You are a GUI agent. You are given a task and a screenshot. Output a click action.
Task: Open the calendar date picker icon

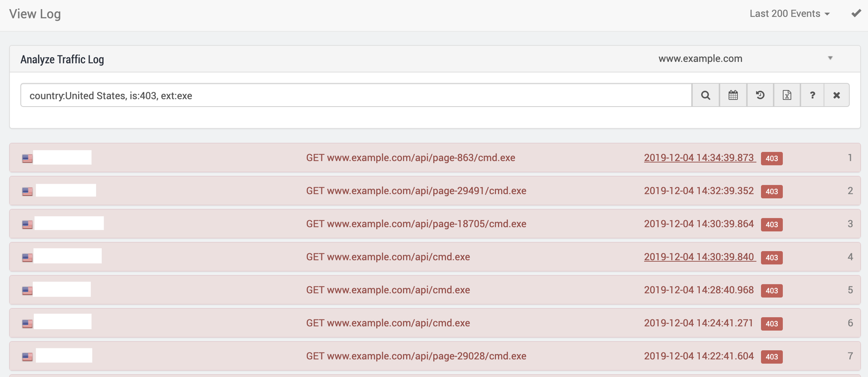733,95
